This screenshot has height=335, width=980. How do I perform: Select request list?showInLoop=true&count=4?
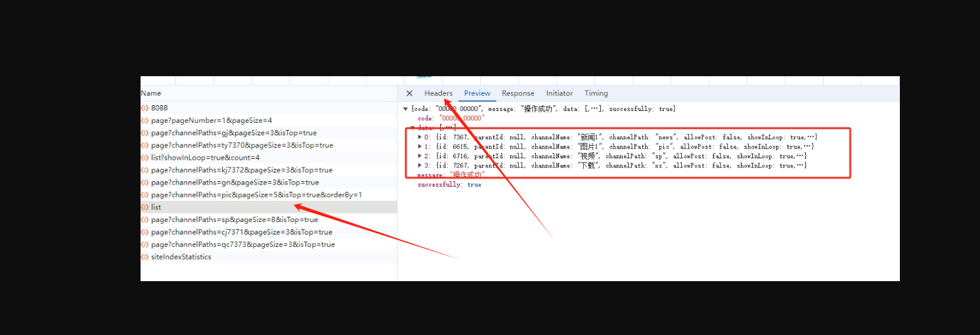pos(269,158)
